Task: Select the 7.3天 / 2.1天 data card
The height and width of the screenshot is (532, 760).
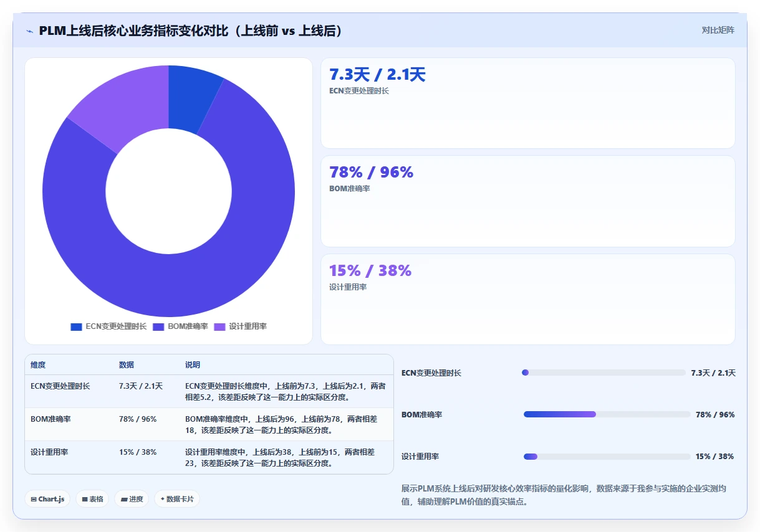Action: click(x=527, y=103)
